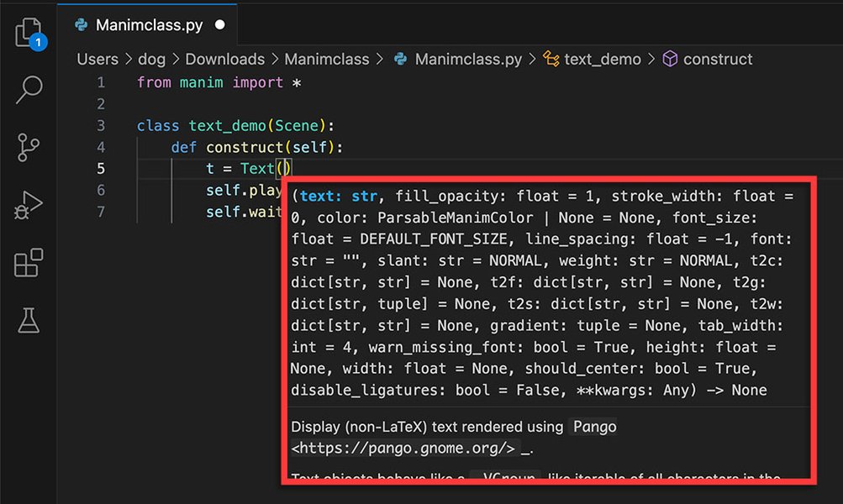This screenshot has width=843, height=504.
Task: Select 'construct' method breadcrumb
Action: pyautogui.click(x=718, y=59)
